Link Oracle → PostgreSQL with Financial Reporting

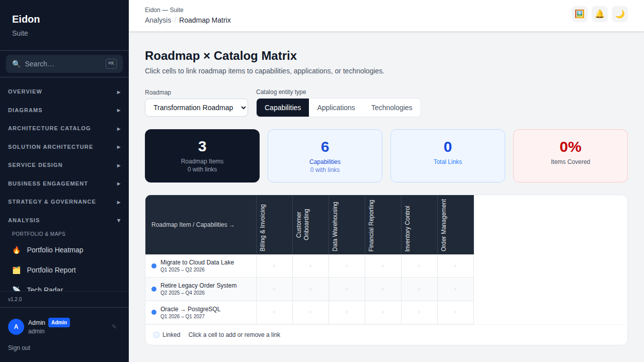point(383,312)
